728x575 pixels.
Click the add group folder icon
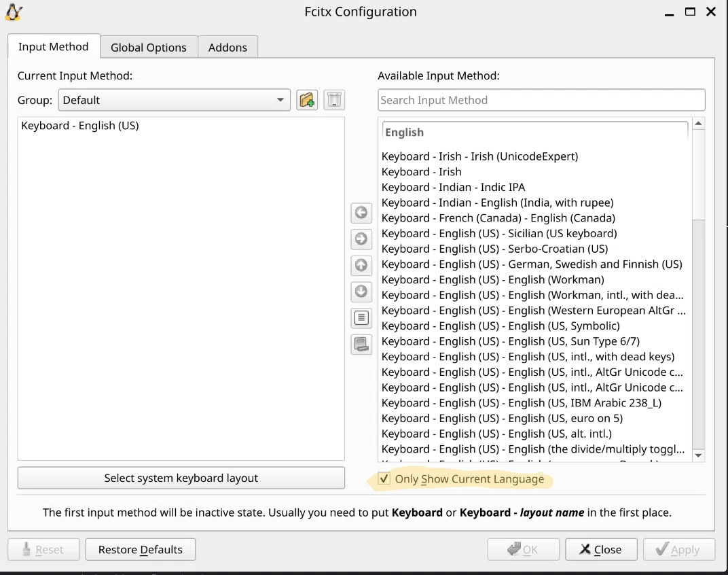click(307, 100)
